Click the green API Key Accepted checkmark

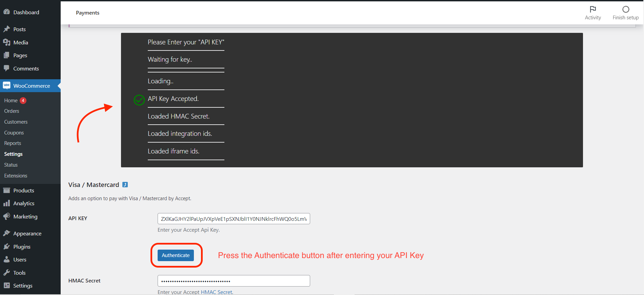(139, 100)
